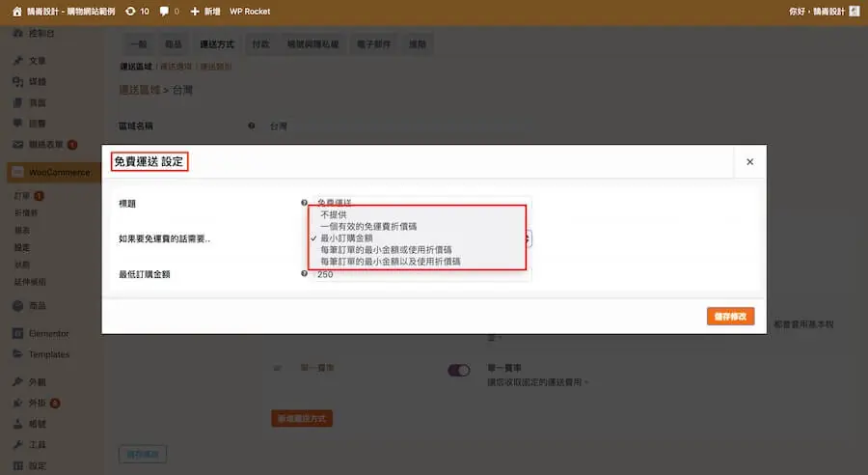Switch to the 帳號與隱私權 settings tab
The height and width of the screenshot is (475, 868).
(x=312, y=43)
